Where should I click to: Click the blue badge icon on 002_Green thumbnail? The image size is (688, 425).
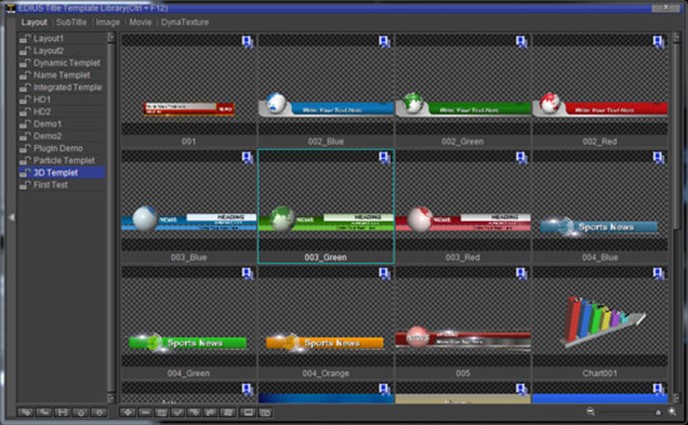[x=521, y=42]
